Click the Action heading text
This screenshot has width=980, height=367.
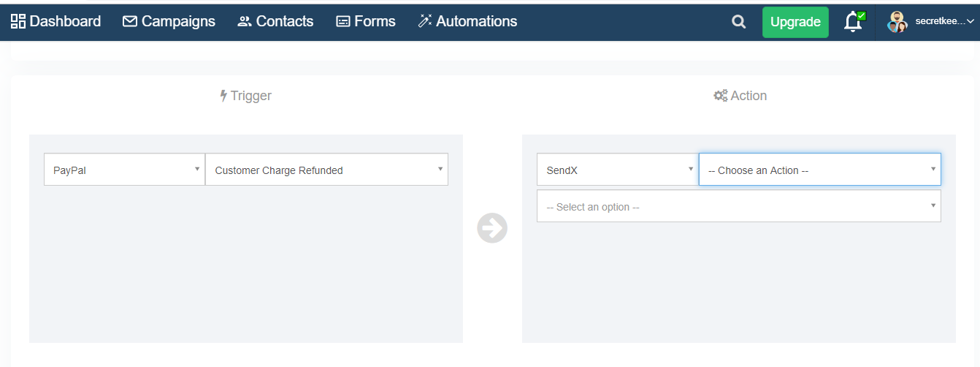coord(749,96)
